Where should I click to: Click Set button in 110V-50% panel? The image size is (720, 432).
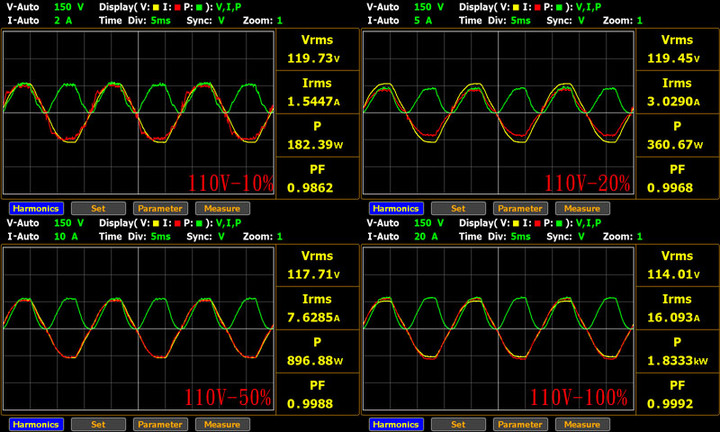coord(98,424)
